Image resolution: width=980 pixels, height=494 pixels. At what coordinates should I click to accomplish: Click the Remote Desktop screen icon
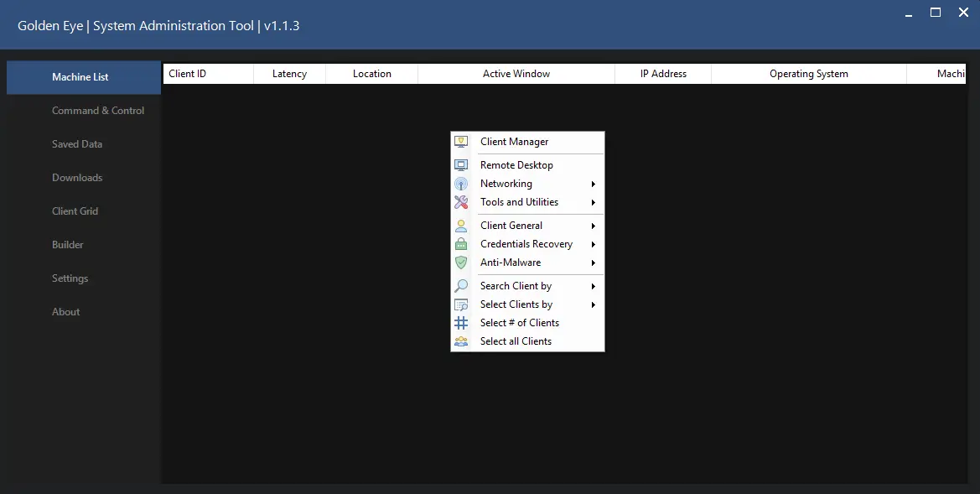click(461, 165)
